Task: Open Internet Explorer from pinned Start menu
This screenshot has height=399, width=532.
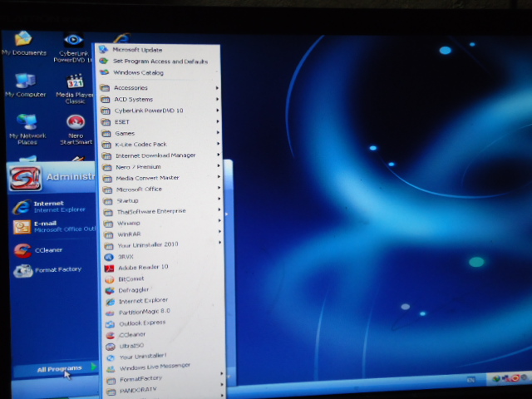Action: tap(49, 206)
